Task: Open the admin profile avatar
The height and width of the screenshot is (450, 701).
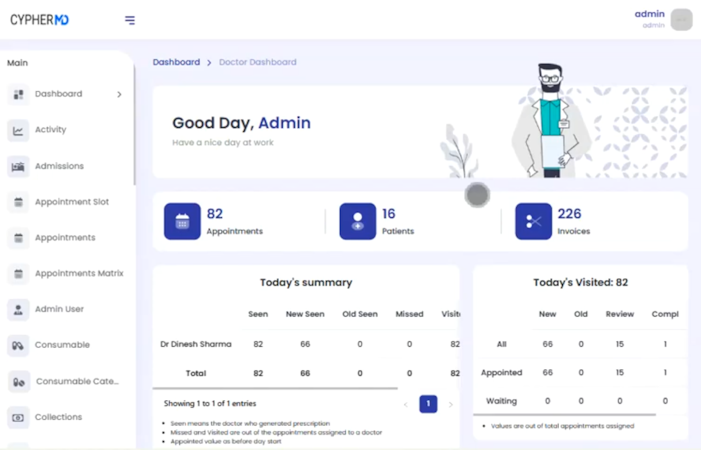Action: (681, 20)
